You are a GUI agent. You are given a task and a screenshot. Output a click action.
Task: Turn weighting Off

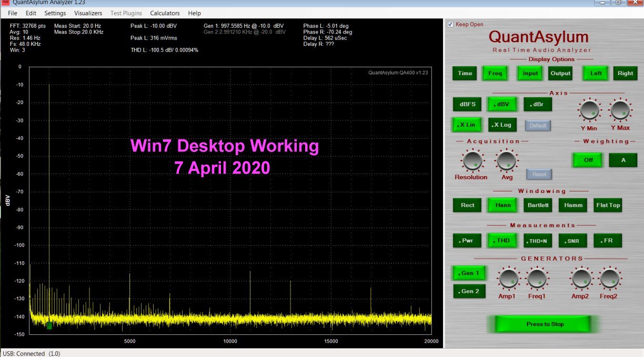point(588,160)
